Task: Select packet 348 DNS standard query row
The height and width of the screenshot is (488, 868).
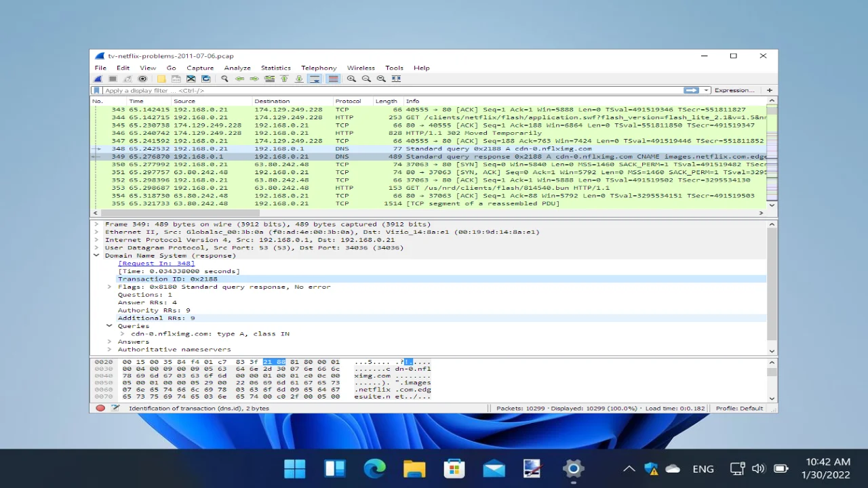Action: (x=429, y=148)
